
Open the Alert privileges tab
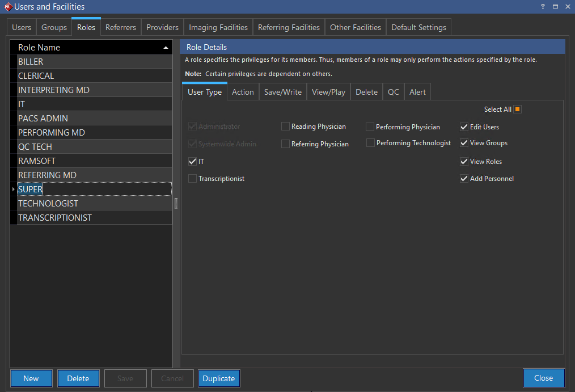pos(417,92)
